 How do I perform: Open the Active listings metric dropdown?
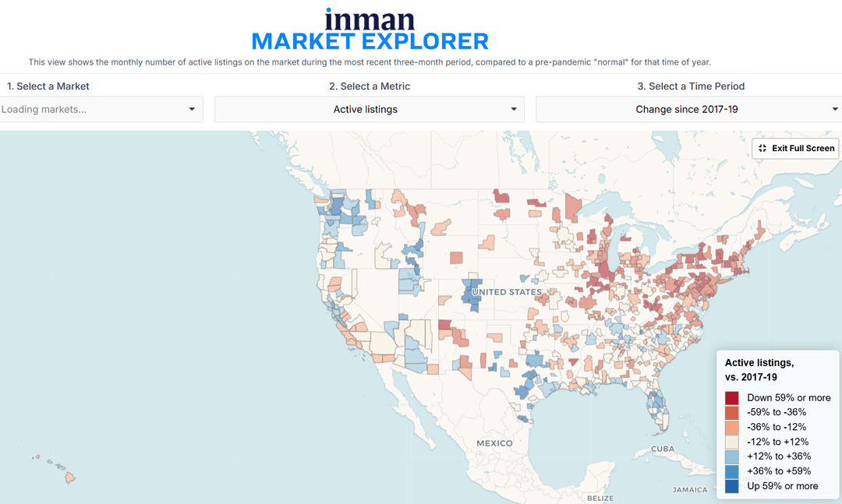click(370, 110)
